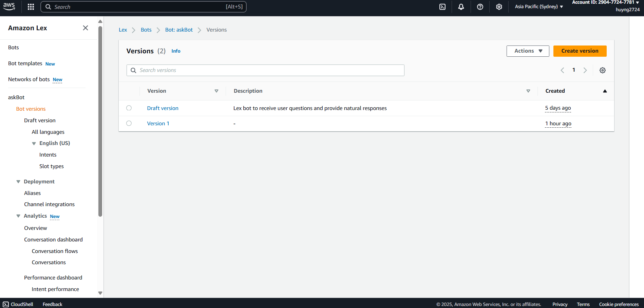644x308 pixels.
Task: Open the Draft version link in table
Action: pyautogui.click(x=163, y=108)
